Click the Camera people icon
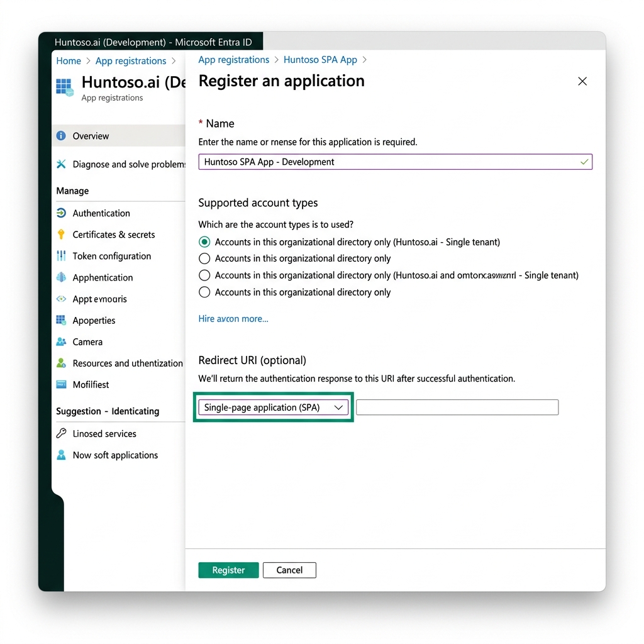 tap(61, 341)
